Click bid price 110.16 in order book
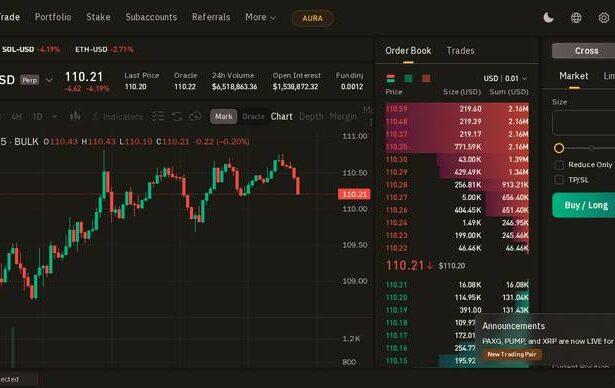This screenshot has height=388, width=615. 397,348
